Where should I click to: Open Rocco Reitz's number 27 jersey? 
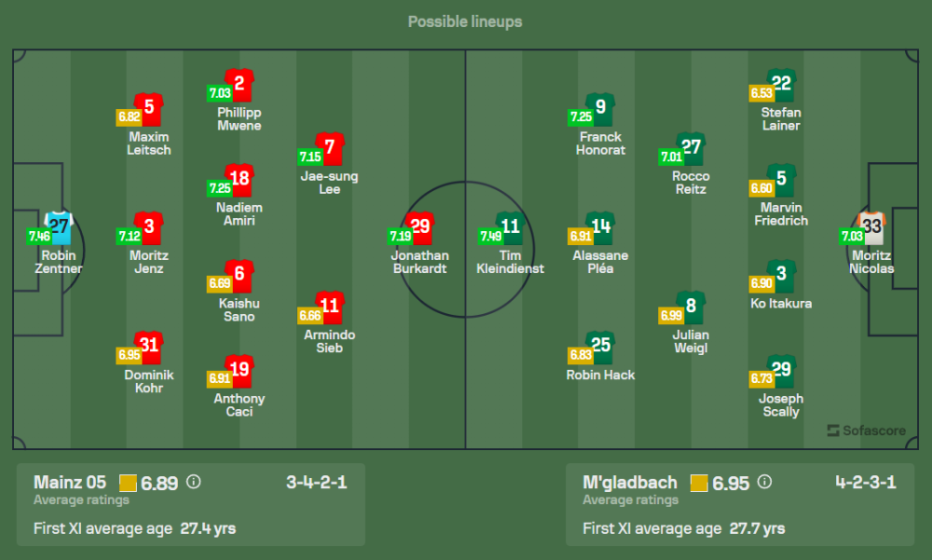click(691, 148)
